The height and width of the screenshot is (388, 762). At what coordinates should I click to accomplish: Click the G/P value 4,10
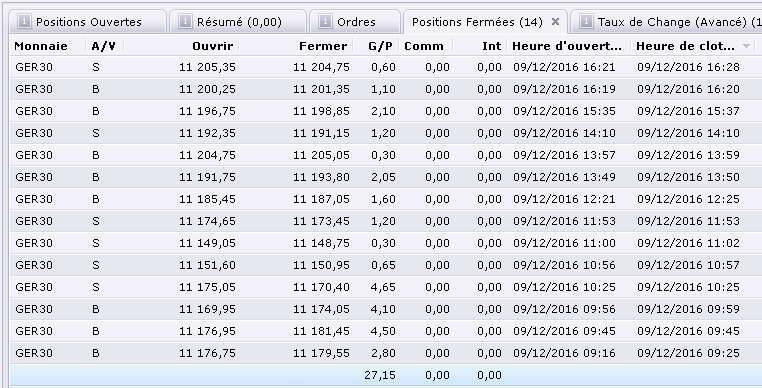click(383, 309)
